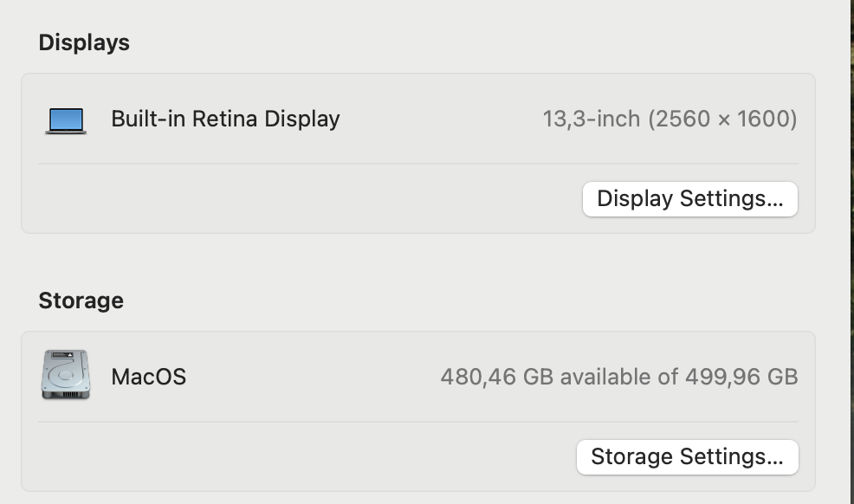
Task: Click the Displays section heading
Action: point(84,42)
